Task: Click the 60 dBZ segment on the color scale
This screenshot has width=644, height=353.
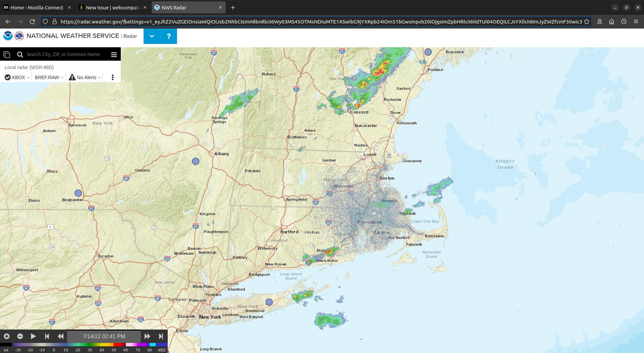Action: 126,344
